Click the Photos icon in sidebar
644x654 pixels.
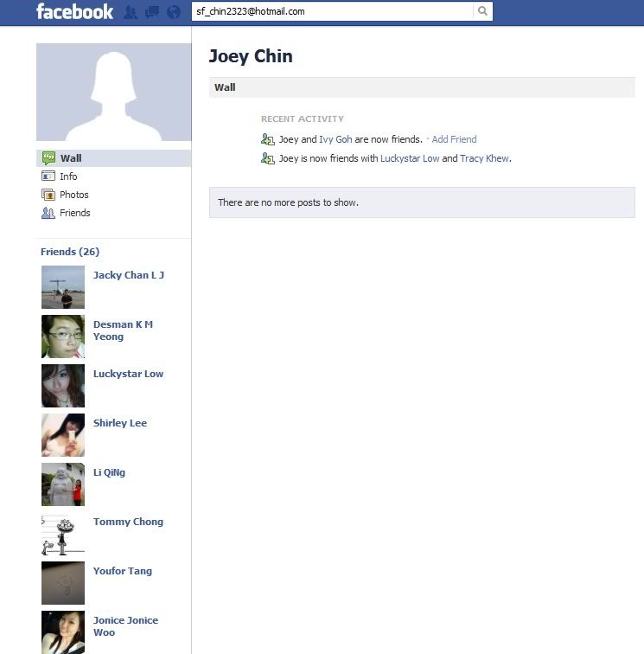pyautogui.click(x=48, y=195)
